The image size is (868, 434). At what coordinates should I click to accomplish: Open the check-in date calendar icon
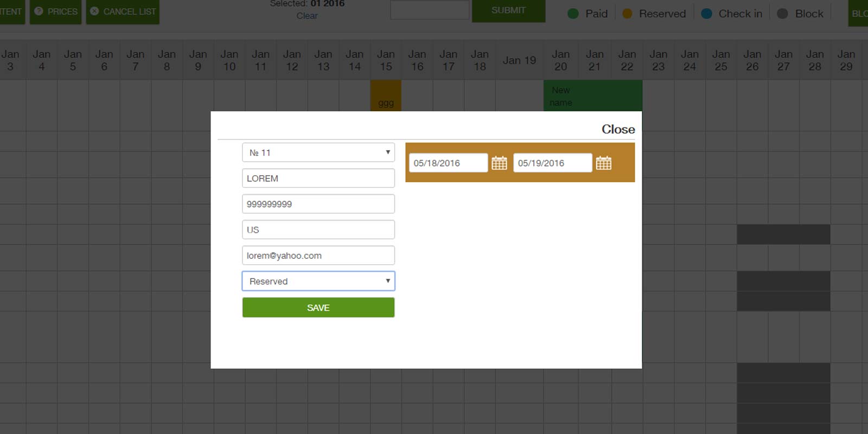click(499, 163)
